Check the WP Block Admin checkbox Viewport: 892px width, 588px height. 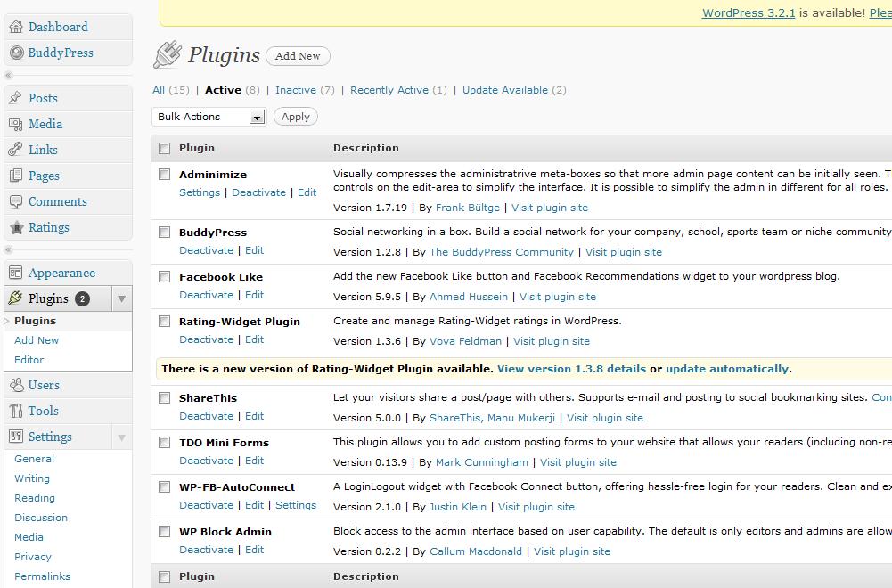pos(164,532)
